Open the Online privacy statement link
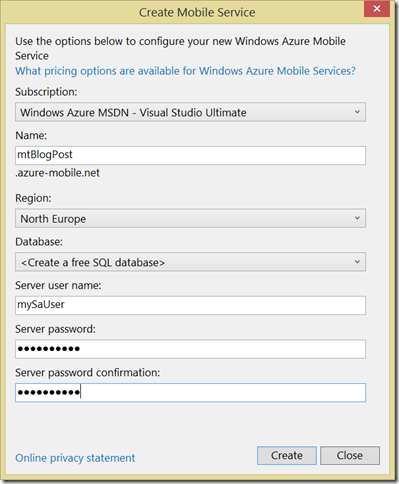This screenshot has height=484, width=399. [75, 458]
